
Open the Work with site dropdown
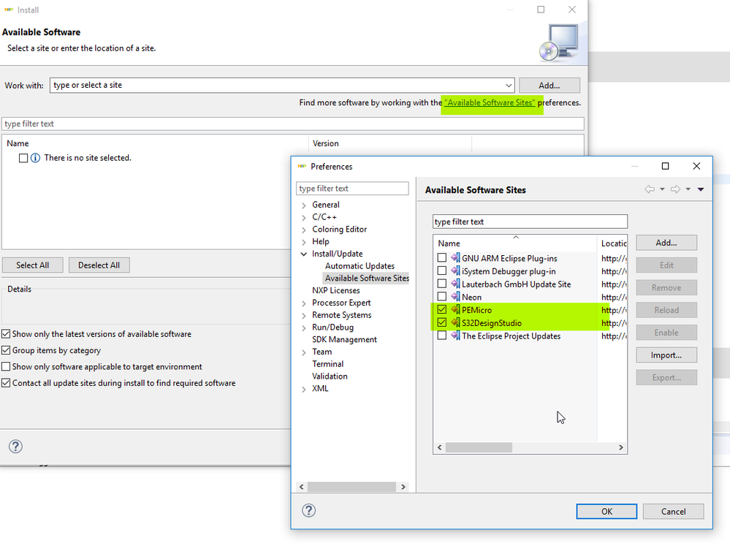point(509,86)
